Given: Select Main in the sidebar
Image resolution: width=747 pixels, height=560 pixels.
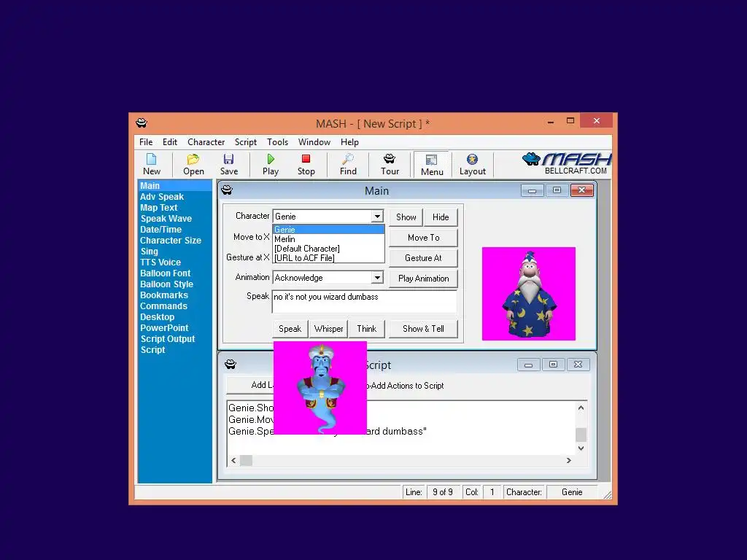Looking at the screenshot, I should point(175,186).
